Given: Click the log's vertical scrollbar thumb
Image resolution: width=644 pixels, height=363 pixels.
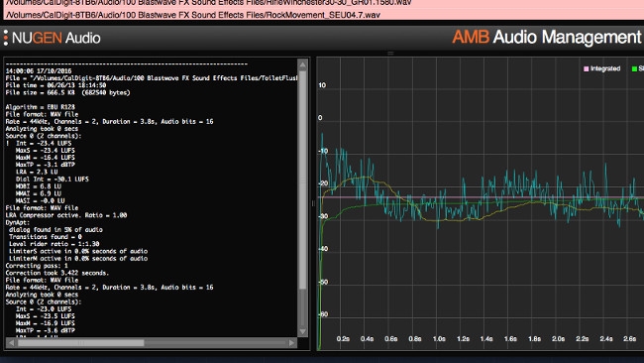Looking at the screenshot, I should click(303, 180).
